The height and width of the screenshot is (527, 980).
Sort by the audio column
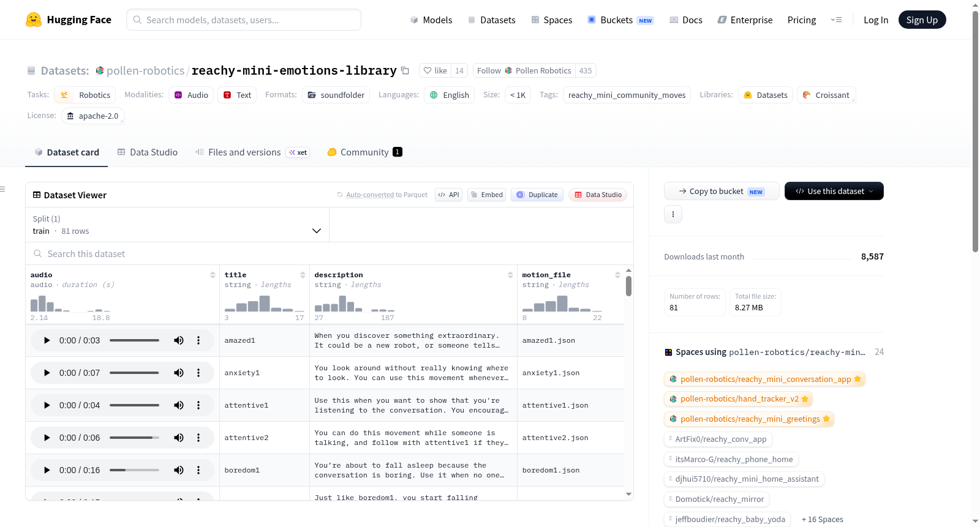click(x=213, y=275)
